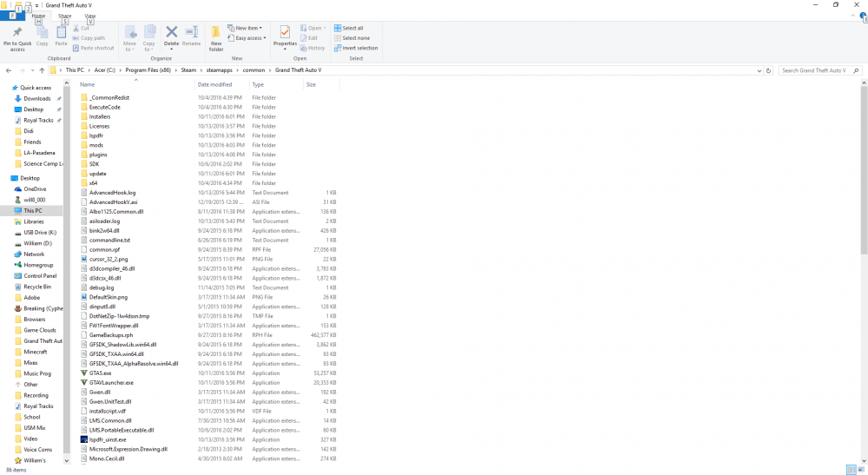Create a New folder from ribbon

click(x=216, y=38)
